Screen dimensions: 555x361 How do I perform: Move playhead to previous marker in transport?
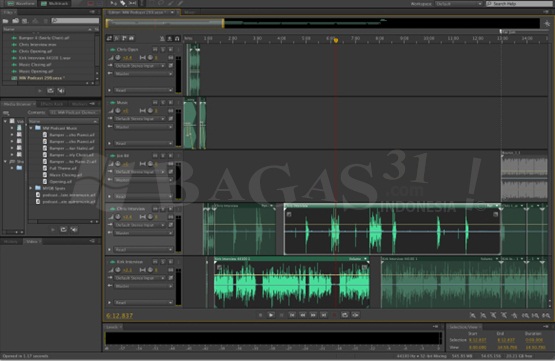pyautogui.click(x=292, y=315)
